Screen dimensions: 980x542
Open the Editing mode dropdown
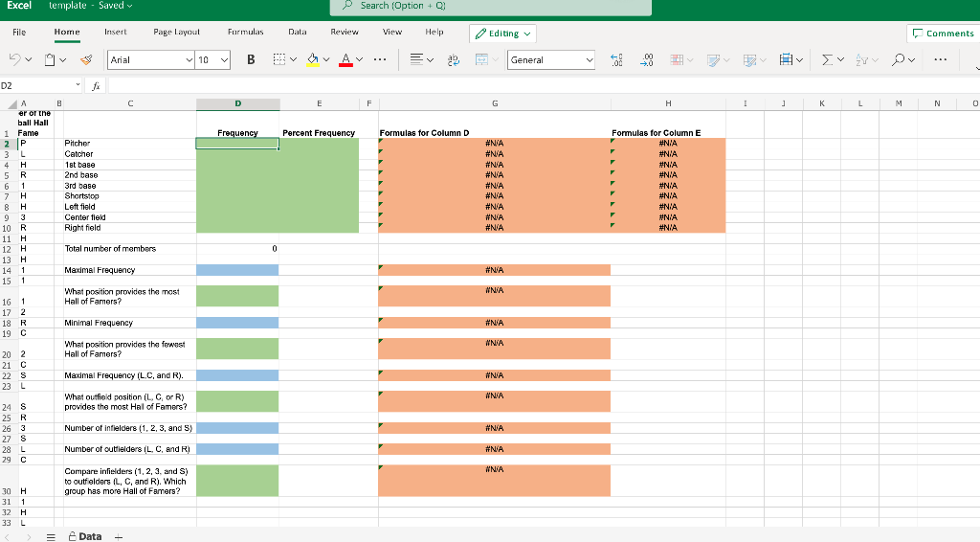coord(502,34)
